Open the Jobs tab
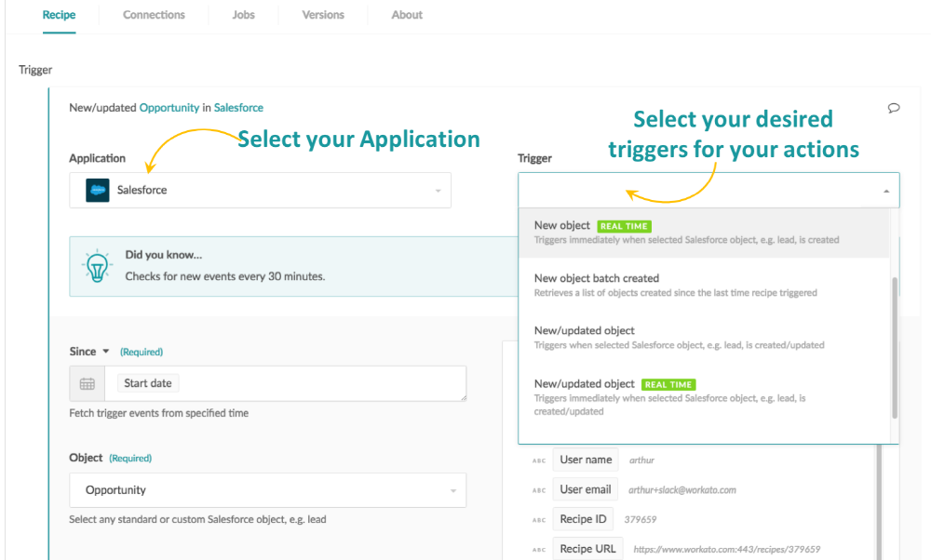 click(x=243, y=15)
